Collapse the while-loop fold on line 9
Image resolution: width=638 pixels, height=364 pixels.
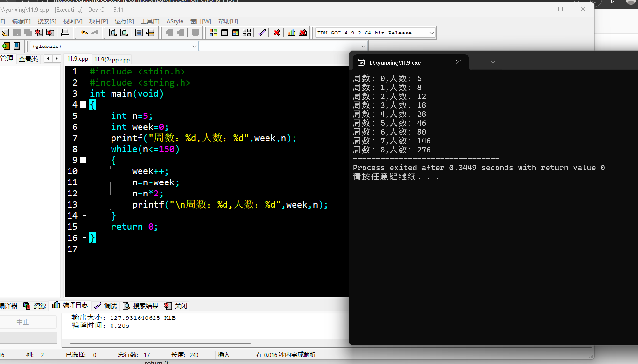coord(83,160)
